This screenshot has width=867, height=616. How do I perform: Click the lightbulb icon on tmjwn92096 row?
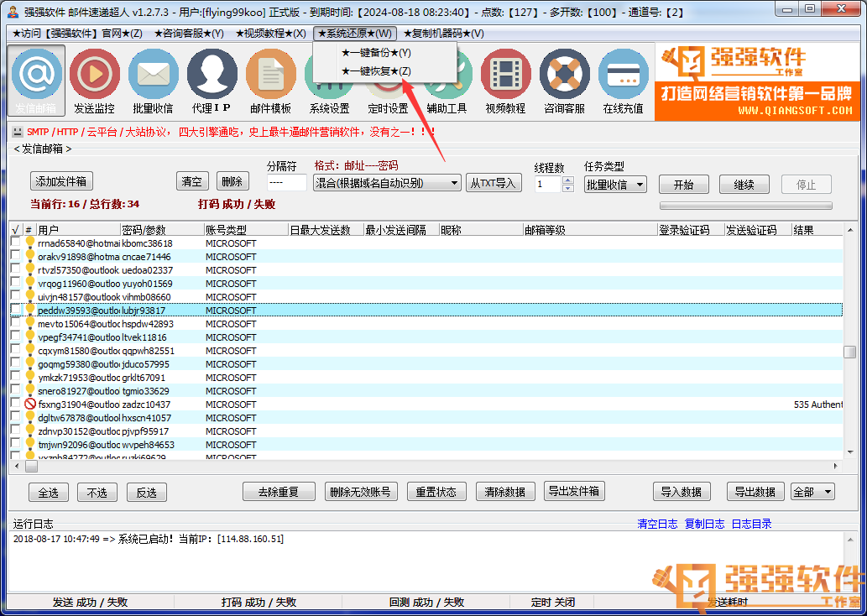(x=30, y=443)
